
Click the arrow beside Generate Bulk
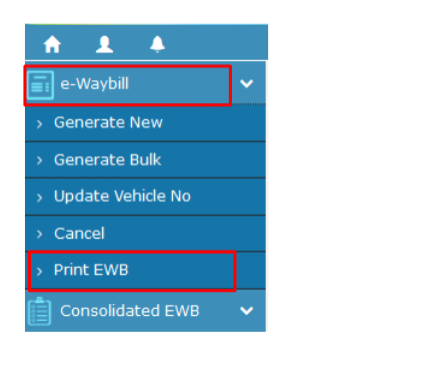(40, 161)
